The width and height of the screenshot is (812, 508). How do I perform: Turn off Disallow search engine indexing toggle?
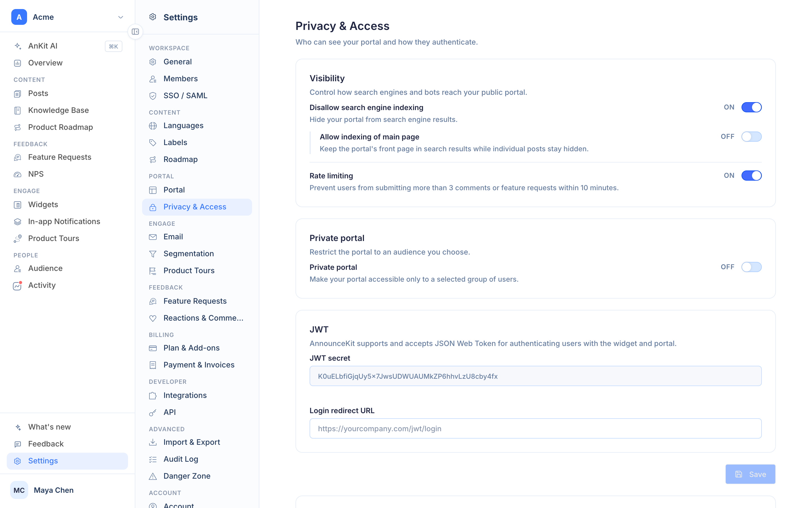click(751, 107)
